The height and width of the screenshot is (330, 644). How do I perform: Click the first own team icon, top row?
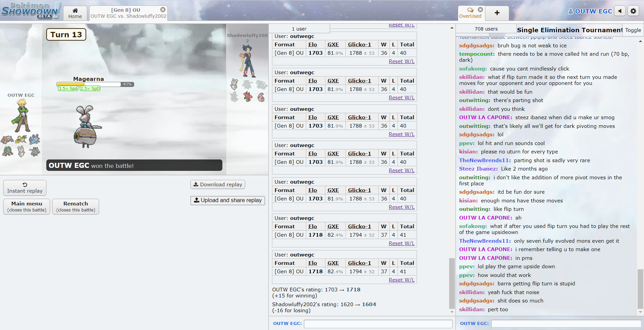tap(7, 139)
